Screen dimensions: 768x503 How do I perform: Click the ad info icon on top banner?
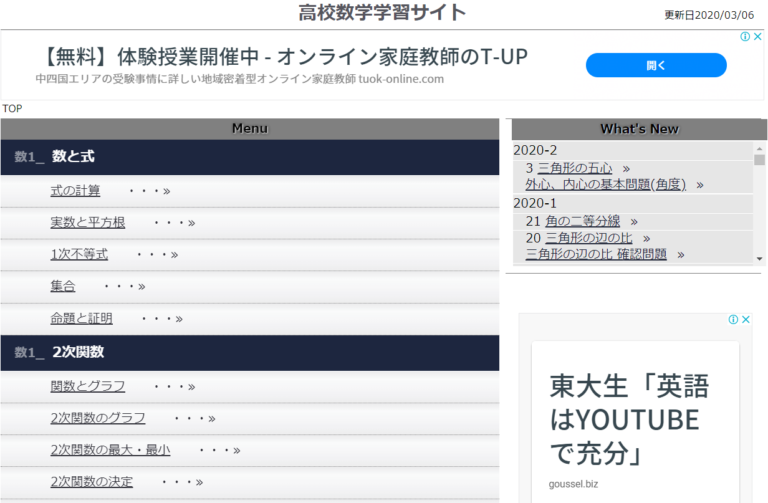[x=745, y=37]
